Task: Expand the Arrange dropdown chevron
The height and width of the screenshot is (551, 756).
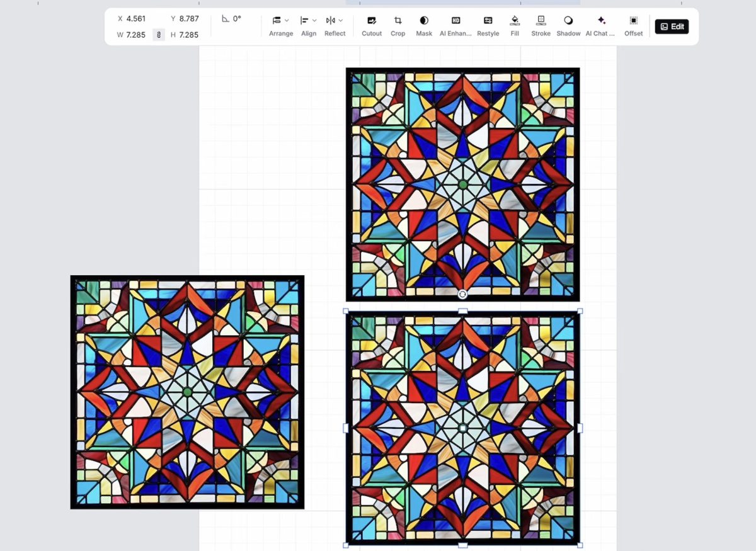Action: point(287,21)
